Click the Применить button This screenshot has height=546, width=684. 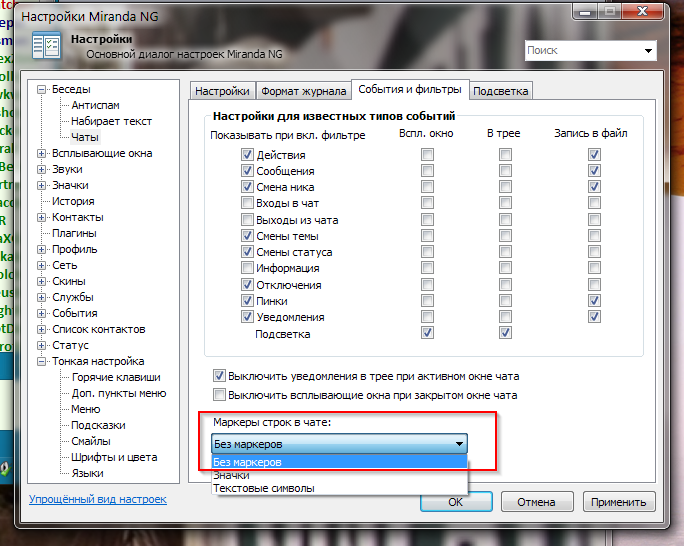(619, 502)
